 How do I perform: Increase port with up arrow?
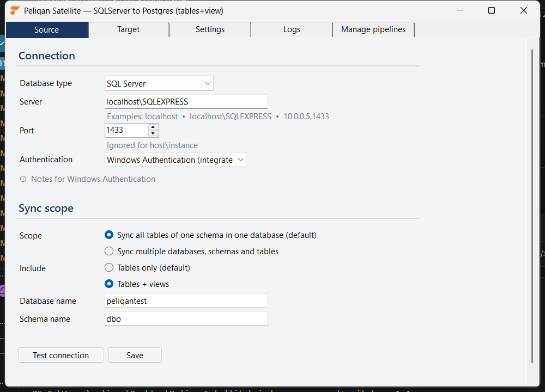tap(153, 127)
